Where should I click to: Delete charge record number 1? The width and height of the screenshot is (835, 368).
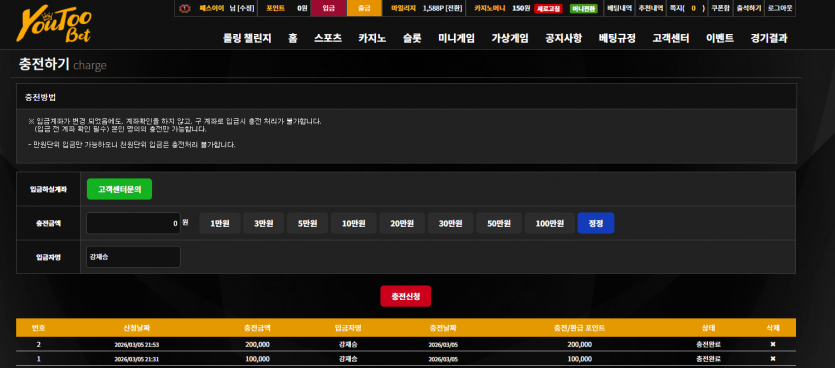point(773,358)
